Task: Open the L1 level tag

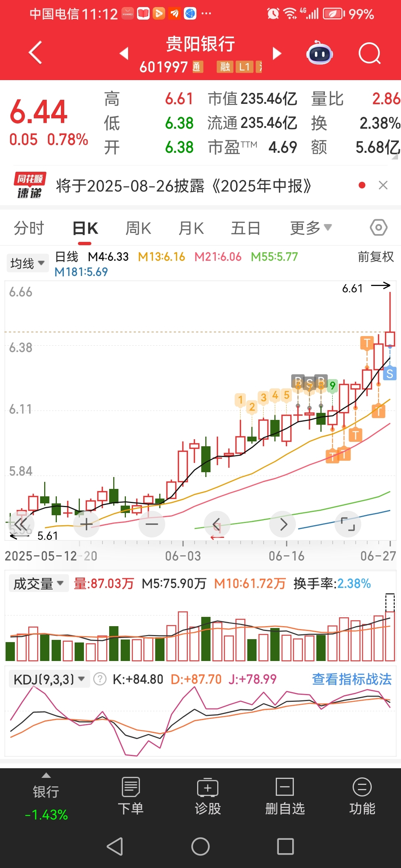Action: 244,67
